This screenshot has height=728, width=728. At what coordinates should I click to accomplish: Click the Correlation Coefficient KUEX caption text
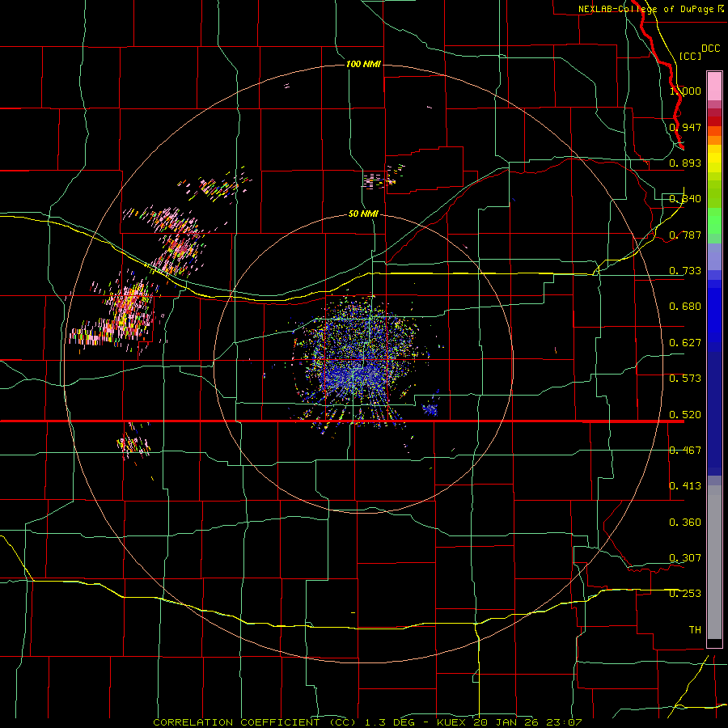(367, 722)
